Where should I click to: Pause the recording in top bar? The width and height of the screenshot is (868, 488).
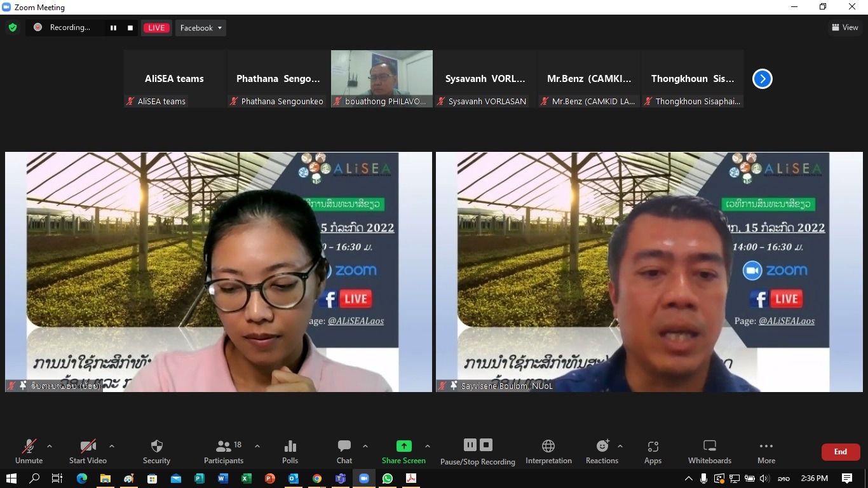click(x=113, y=28)
